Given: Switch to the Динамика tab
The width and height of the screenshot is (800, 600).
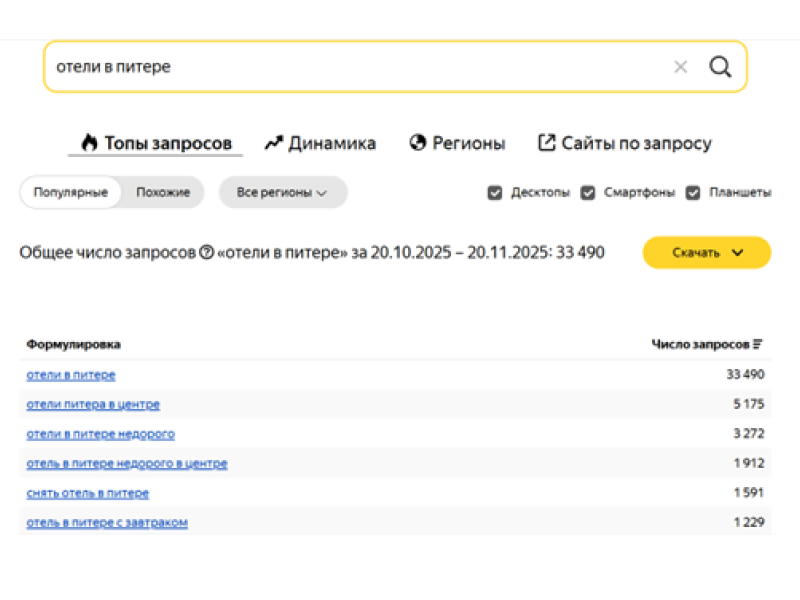Looking at the screenshot, I should point(330,142).
